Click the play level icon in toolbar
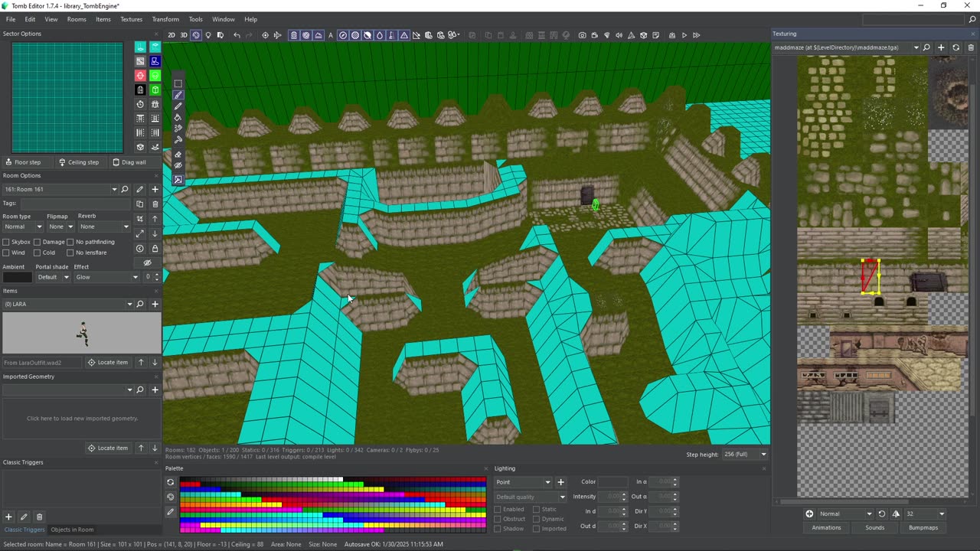The width and height of the screenshot is (980, 551). tap(684, 35)
